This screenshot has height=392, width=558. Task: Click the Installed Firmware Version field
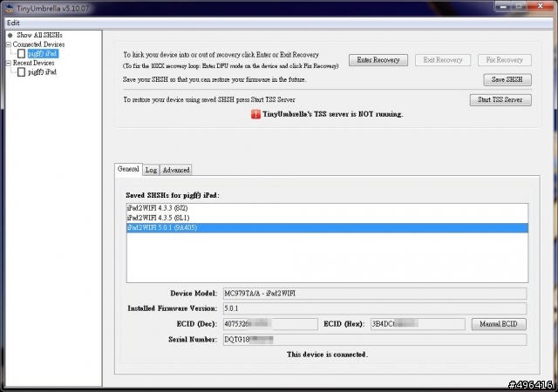(x=375, y=308)
